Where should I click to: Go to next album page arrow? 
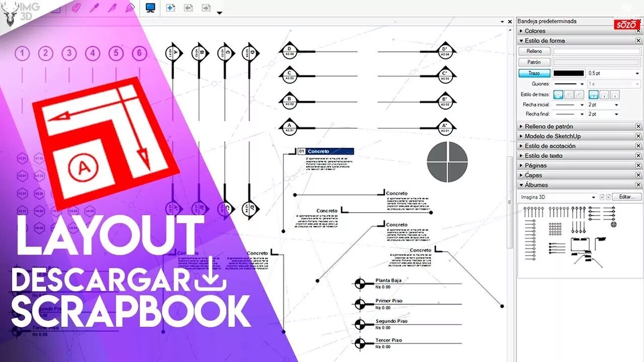coord(608,197)
